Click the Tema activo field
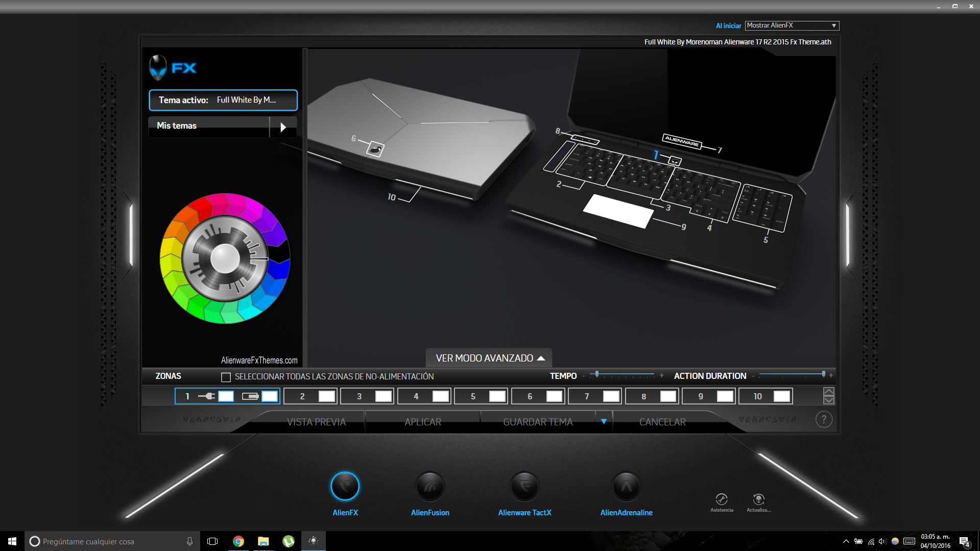Viewport: 980px width, 551px height. click(x=223, y=100)
